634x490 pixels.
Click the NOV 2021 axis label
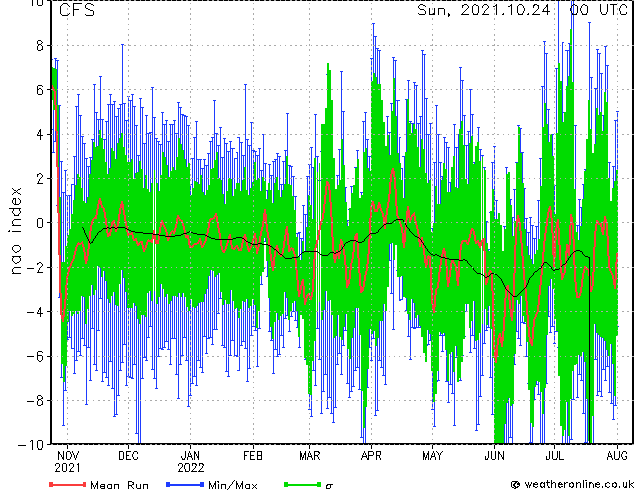[x=67, y=462]
